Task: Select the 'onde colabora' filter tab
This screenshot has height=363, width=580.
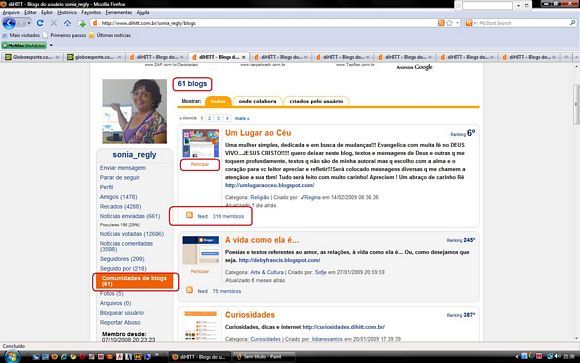Action: (x=257, y=101)
